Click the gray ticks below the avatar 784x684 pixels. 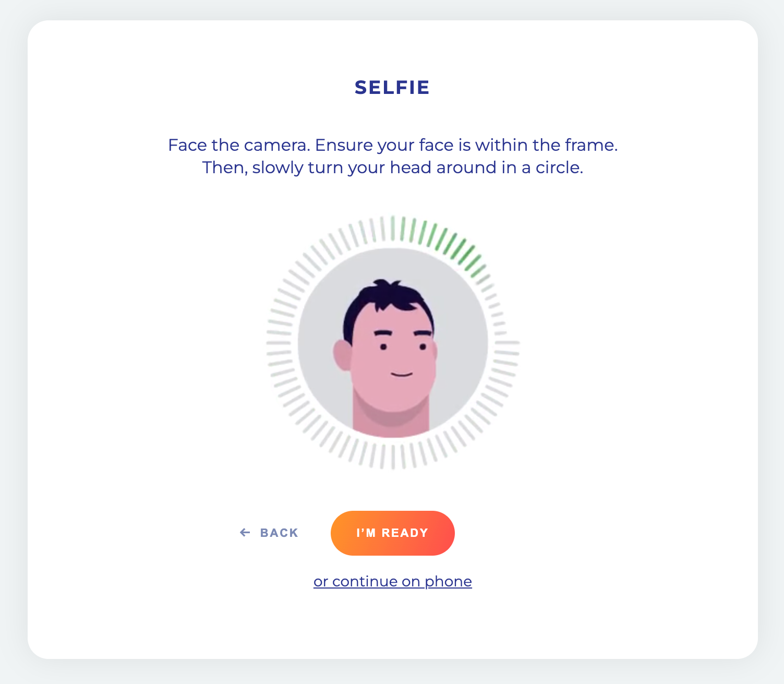[392, 455]
